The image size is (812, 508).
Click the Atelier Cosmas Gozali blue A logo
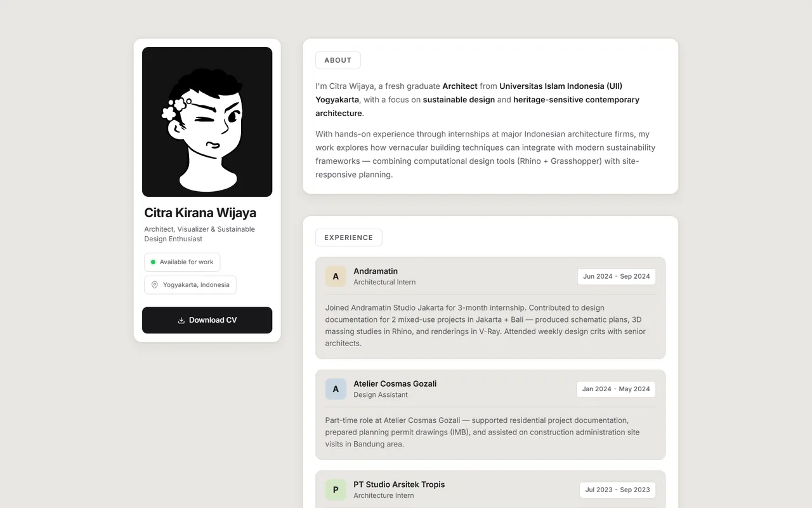336,389
